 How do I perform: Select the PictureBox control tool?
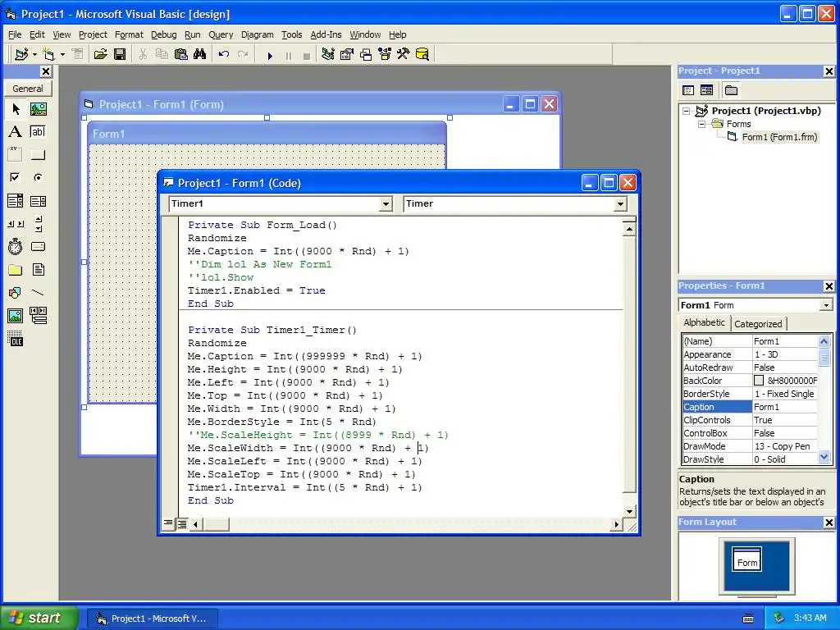click(x=38, y=109)
